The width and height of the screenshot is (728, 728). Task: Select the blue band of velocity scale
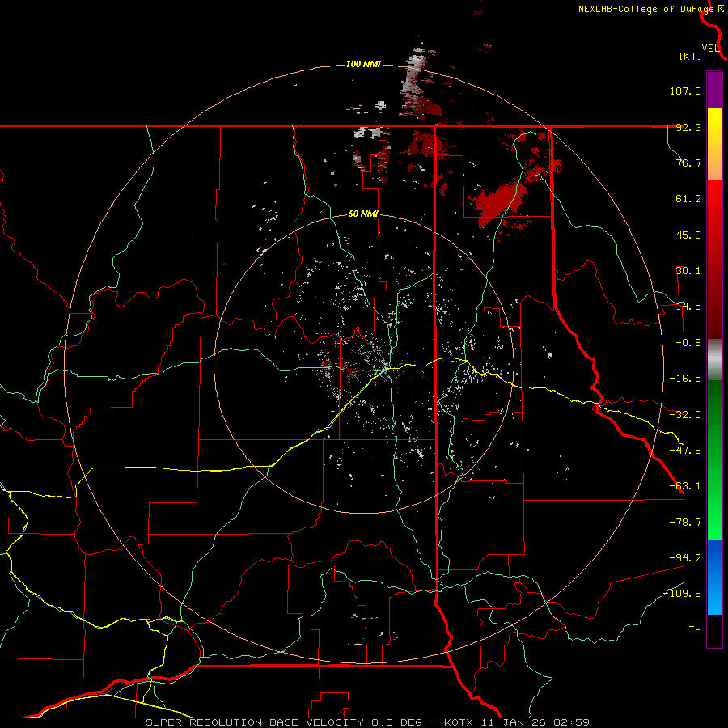(x=714, y=577)
